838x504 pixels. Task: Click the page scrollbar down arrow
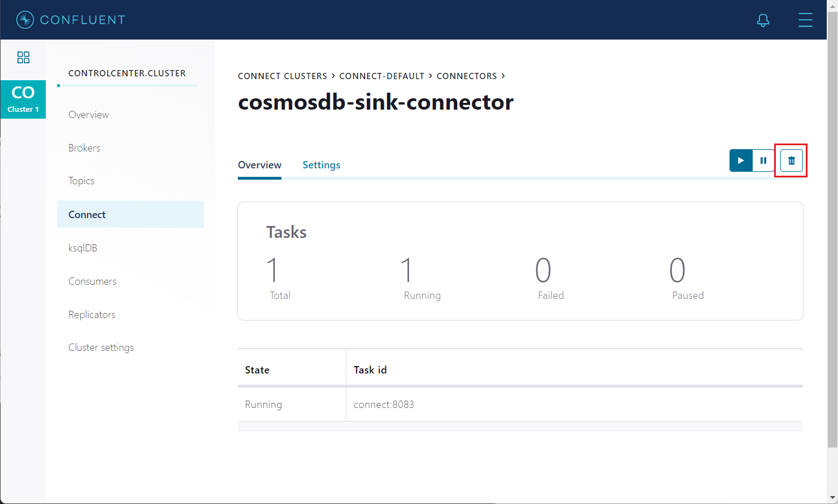pyautogui.click(x=832, y=498)
